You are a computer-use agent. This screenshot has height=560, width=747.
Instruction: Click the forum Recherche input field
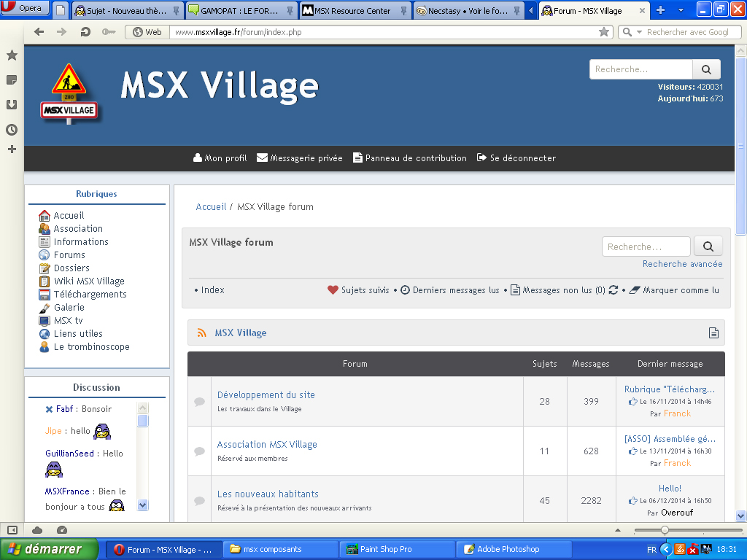coord(646,246)
